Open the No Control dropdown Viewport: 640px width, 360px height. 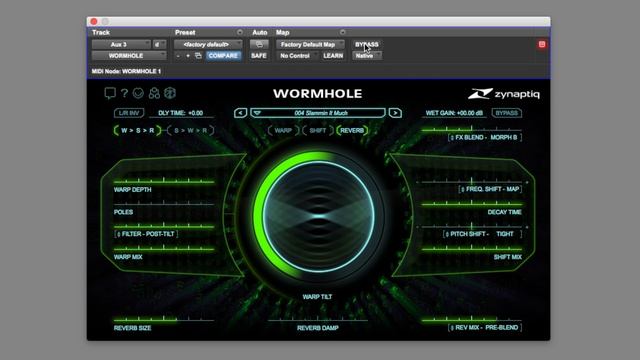click(x=298, y=56)
